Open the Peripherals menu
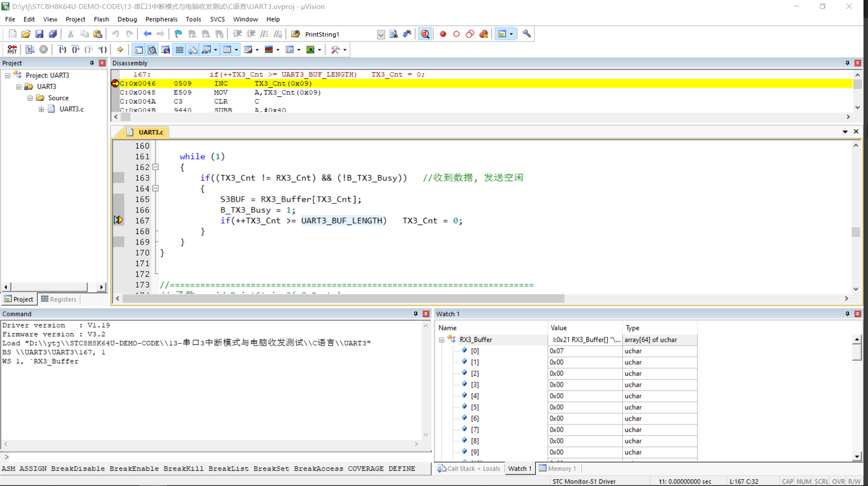Image resolution: width=868 pixels, height=486 pixels. 161,19
